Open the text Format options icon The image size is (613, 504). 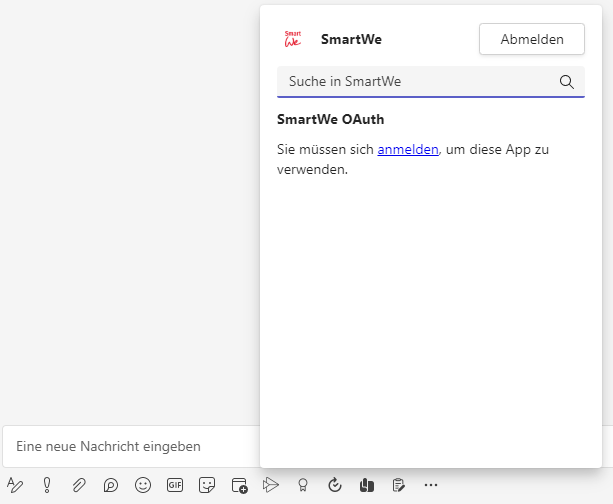[x=15, y=485]
